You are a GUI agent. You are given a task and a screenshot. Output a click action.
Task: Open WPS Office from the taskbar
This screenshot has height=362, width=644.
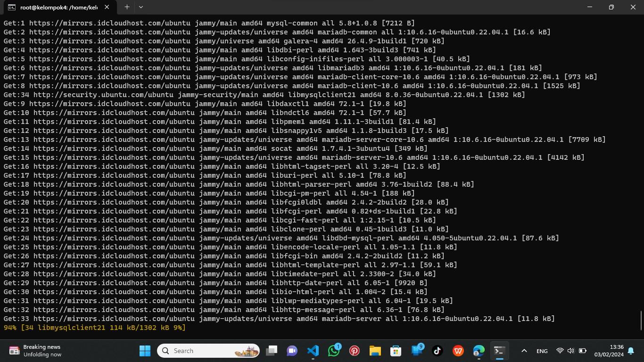(x=458, y=351)
